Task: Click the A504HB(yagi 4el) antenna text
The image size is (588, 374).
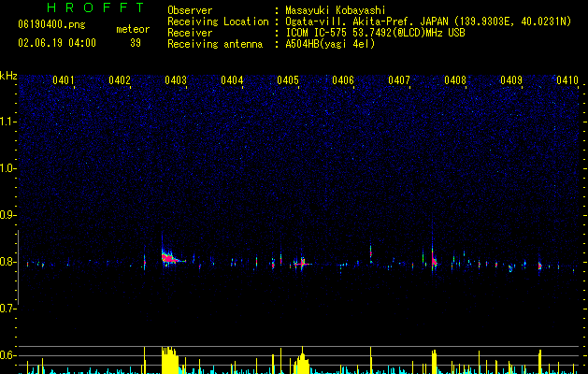Action: click(330, 44)
